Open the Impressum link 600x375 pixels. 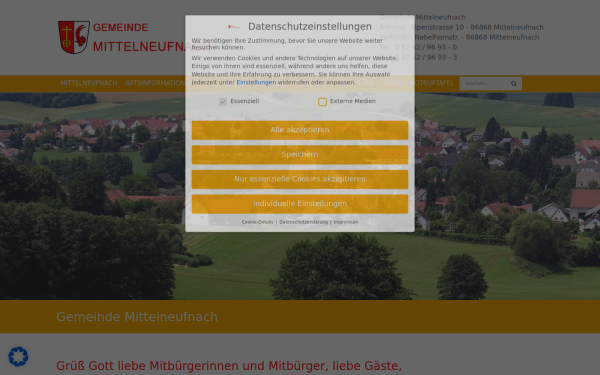pos(346,222)
